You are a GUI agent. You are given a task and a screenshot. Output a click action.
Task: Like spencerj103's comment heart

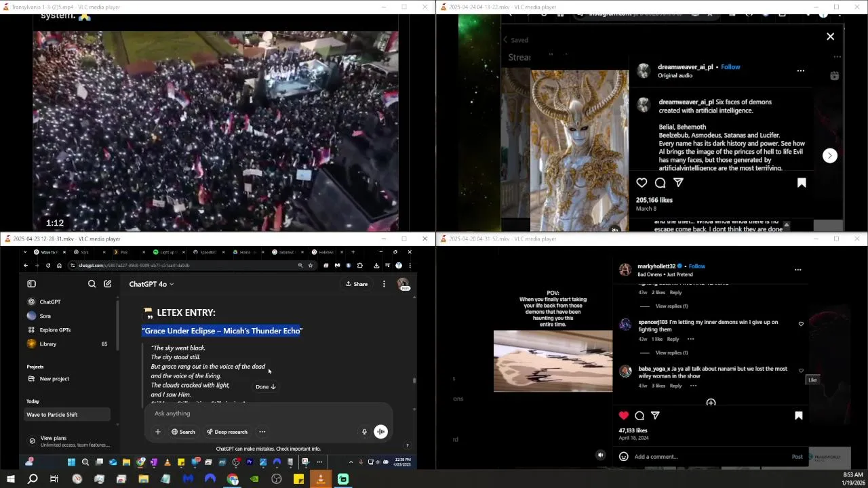click(x=801, y=324)
